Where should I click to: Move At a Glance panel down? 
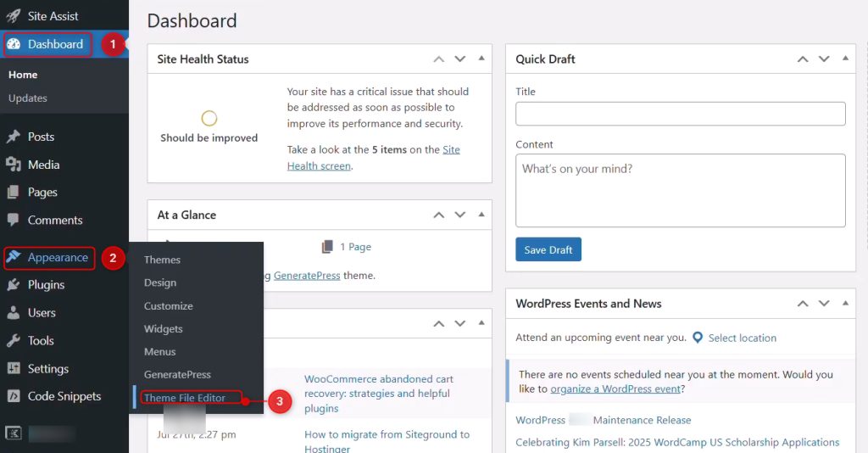point(460,215)
